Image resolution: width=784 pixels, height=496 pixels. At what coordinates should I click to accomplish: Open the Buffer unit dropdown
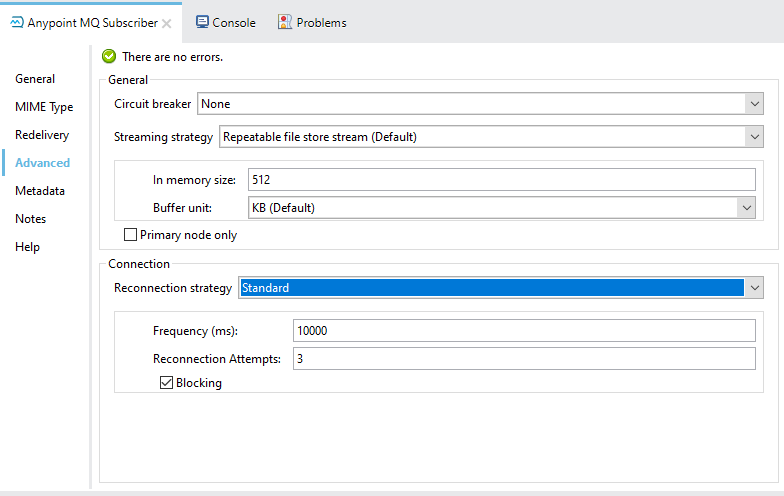coord(745,208)
